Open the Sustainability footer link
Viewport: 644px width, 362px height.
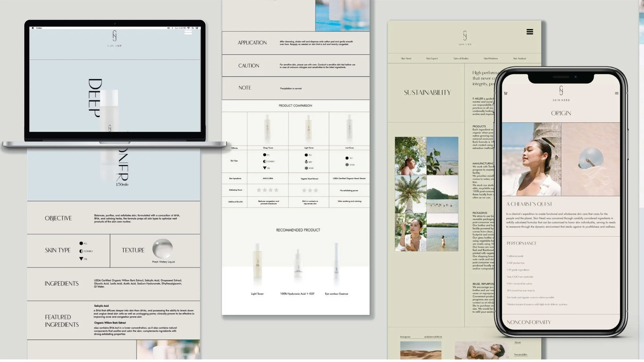520,355
